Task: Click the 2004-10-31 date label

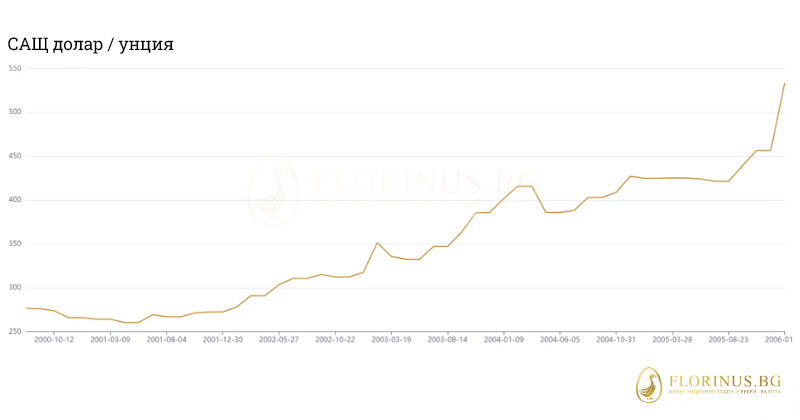Action: click(x=616, y=340)
